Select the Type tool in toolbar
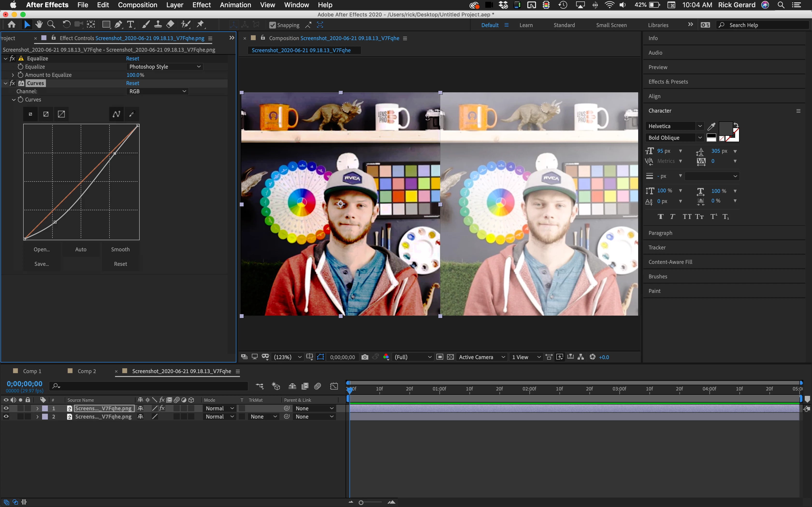The height and width of the screenshot is (507, 812). tap(130, 24)
